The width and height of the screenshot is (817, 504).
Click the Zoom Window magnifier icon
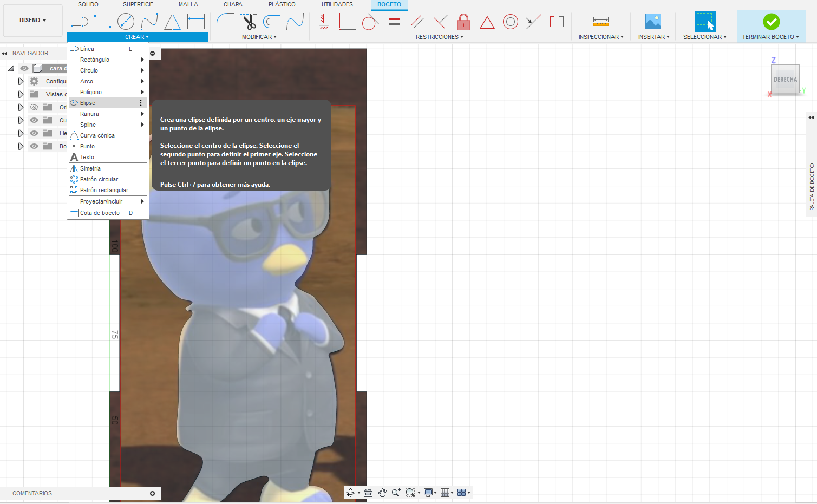coord(410,493)
